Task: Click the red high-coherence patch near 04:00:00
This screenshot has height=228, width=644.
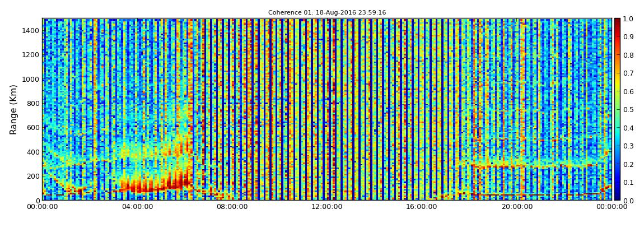Action: point(154,185)
